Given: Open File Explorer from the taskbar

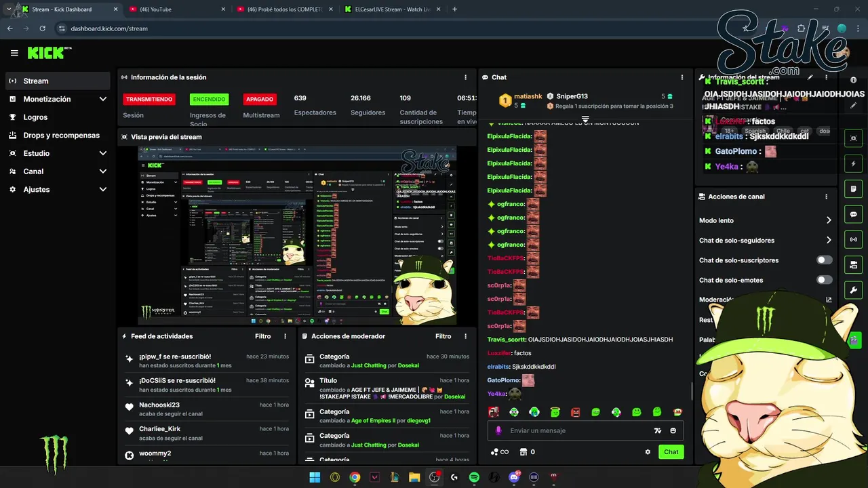Looking at the screenshot, I should coord(414,477).
